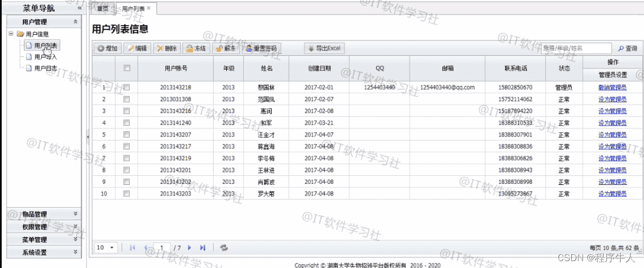The image size is (644, 268).
Task: Click 设为管理员 link for 范国凤
Action: coord(612,99)
